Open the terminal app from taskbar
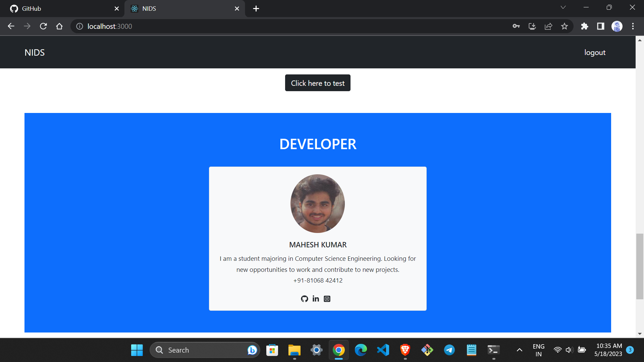 494,350
